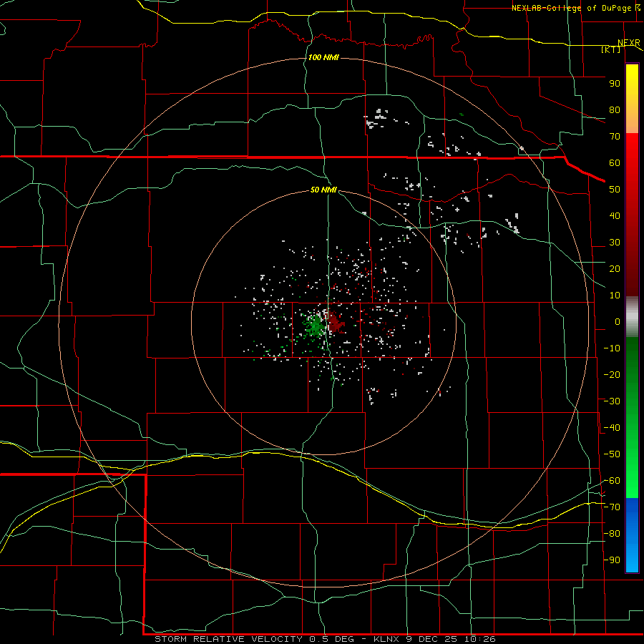Screen dimensions: 644x644
Task: Click the -90 scale label
Action: click(x=612, y=560)
